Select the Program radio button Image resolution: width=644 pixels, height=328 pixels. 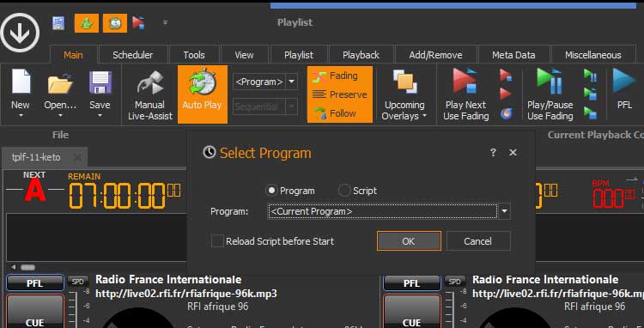pyautogui.click(x=271, y=191)
